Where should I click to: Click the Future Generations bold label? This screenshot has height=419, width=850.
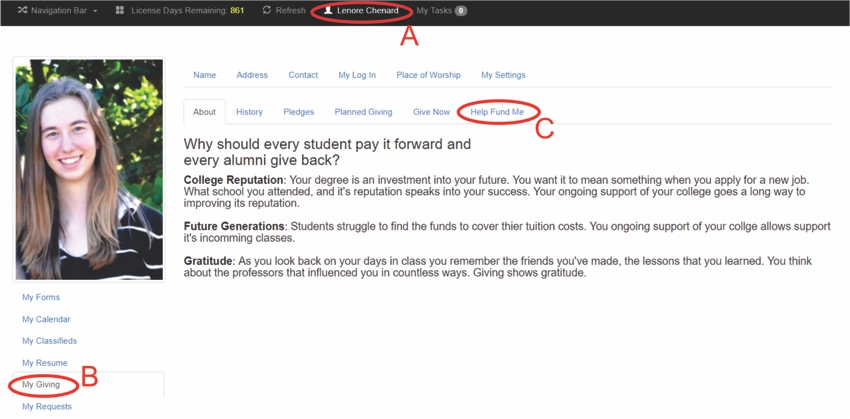234,225
